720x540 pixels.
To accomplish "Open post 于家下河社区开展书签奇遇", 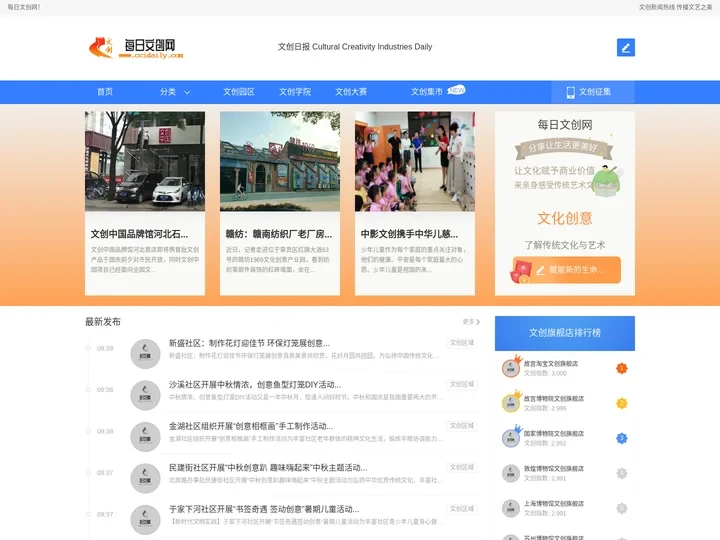I will click(264, 509).
